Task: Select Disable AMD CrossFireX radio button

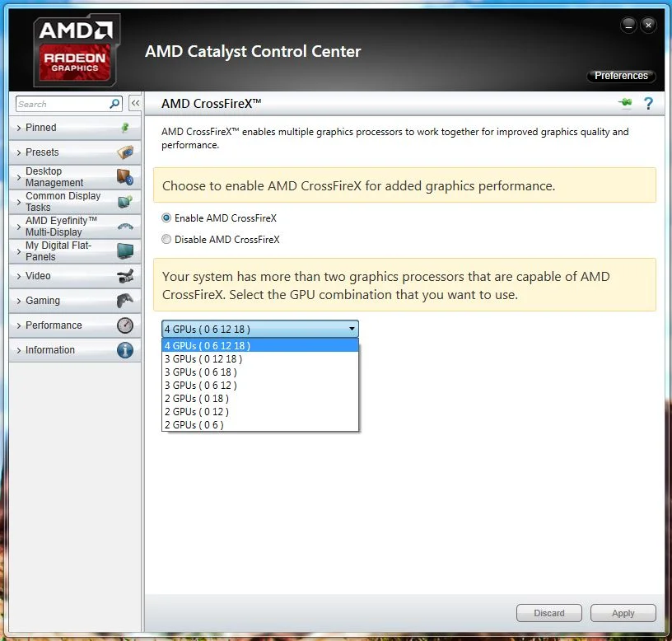Action: tap(166, 239)
